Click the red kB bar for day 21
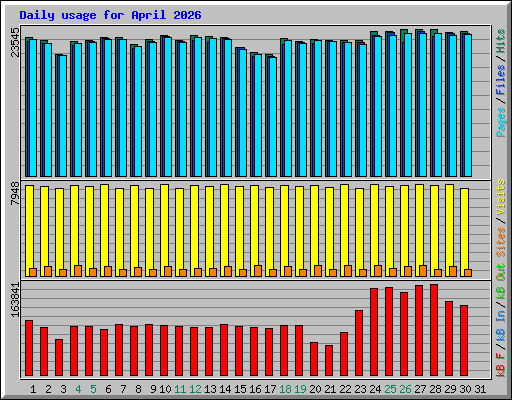 pos(329,360)
